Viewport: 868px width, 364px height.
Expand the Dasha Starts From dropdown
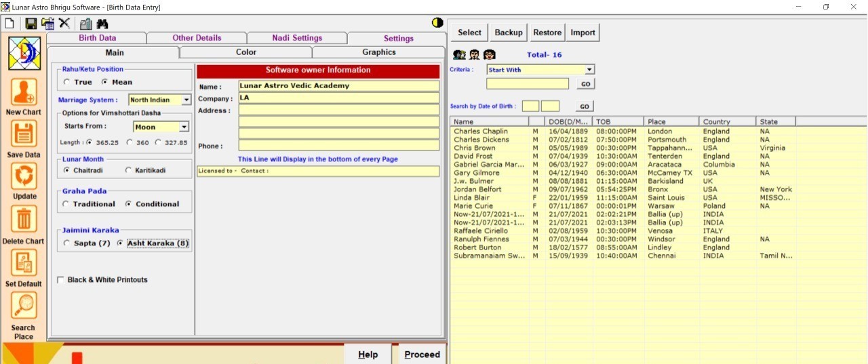pos(184,127)
